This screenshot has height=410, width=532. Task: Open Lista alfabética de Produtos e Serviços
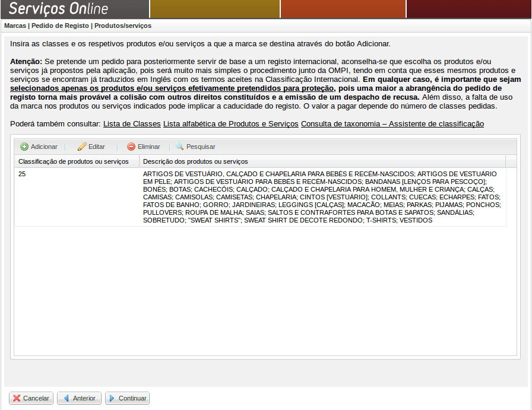(x=230, y=124)
